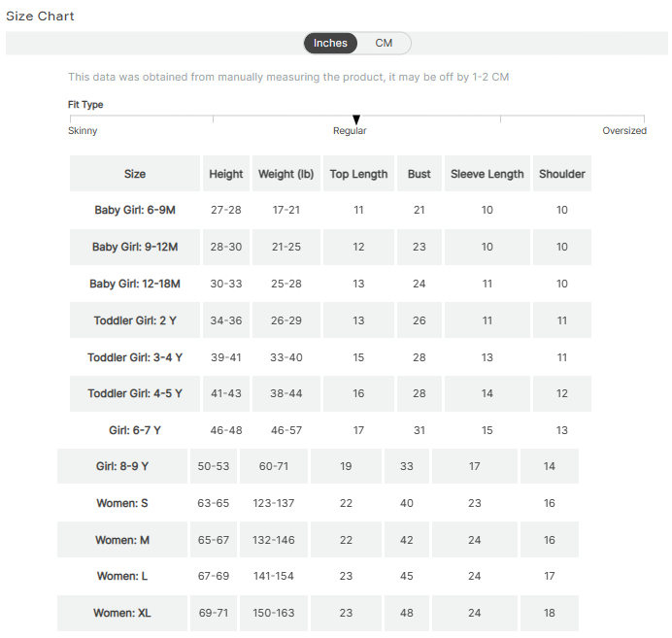Click the Top Length column header
672x638 pixels.
(x=358, y=175)
